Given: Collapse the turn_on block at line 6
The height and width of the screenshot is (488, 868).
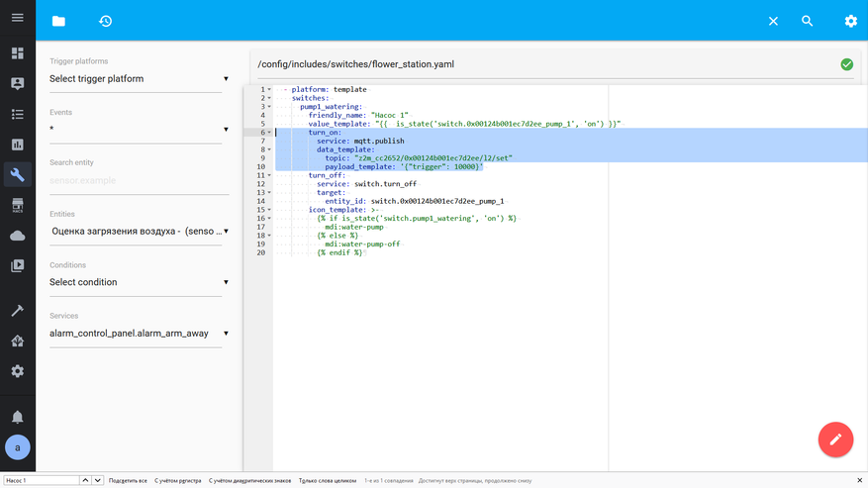Looking at the screenshot, I should [269, 133].
